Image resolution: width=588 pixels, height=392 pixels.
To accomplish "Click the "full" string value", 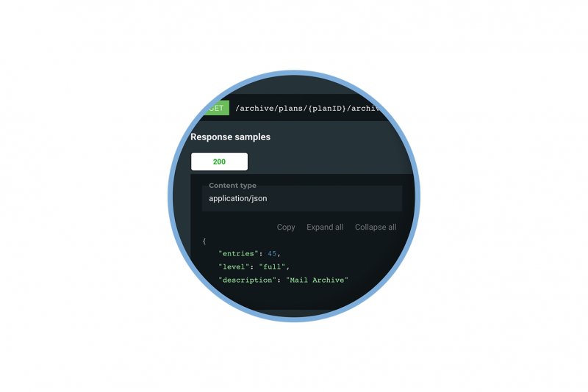I will (272, 267).
